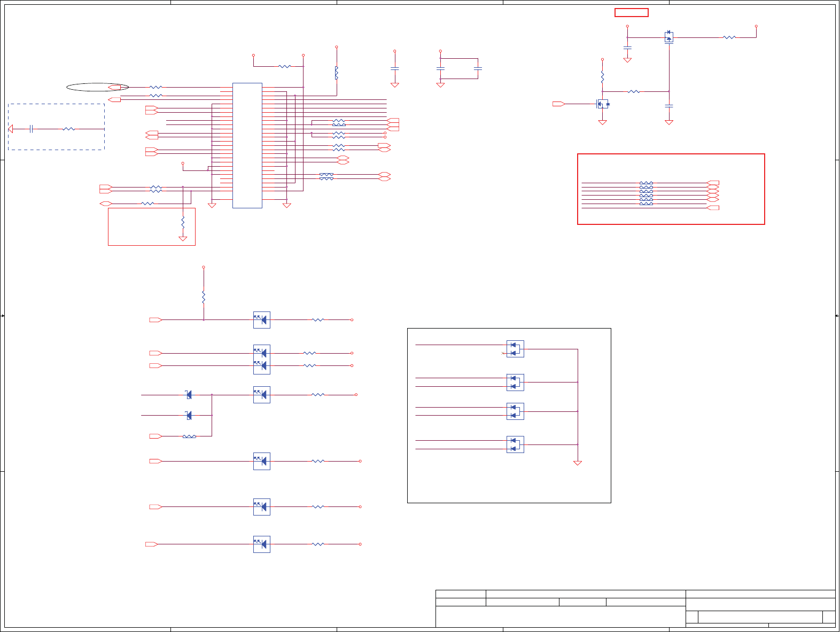Select the dual-diode symbol with the no-connect pin
The height and width of the screenshot is (632, 840).
point(515,349)
